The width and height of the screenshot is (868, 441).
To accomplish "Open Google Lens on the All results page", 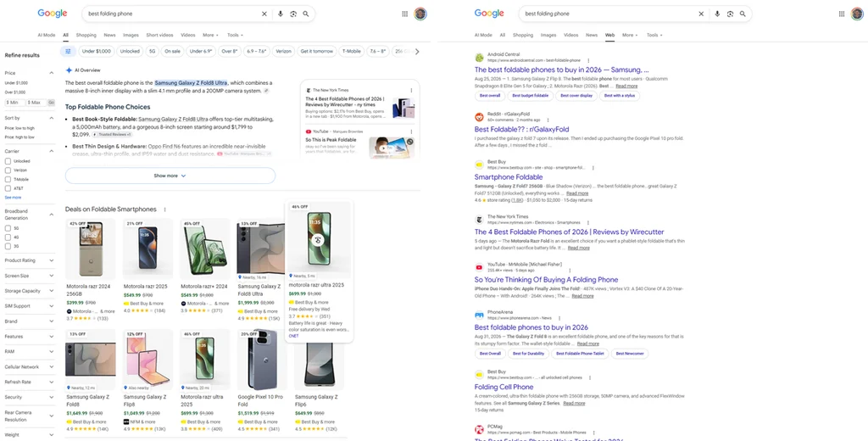I will pyautogui.click(x=292, y=14).
